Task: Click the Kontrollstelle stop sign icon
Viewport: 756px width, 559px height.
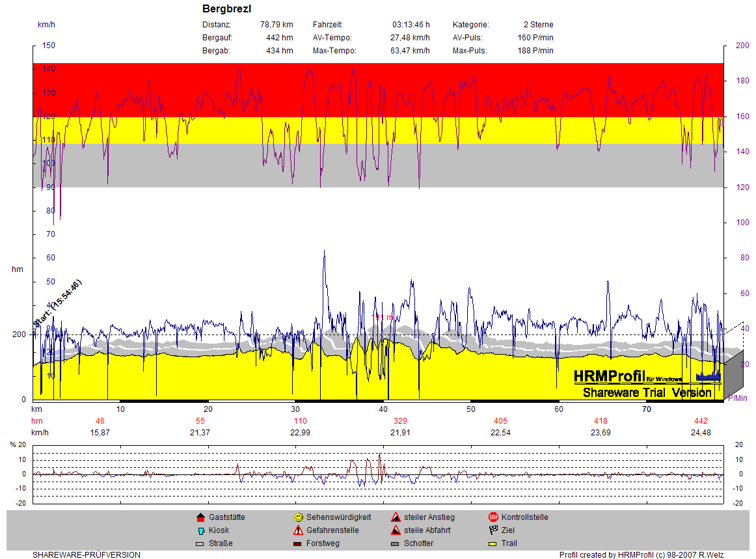Action: click(493, 517)
